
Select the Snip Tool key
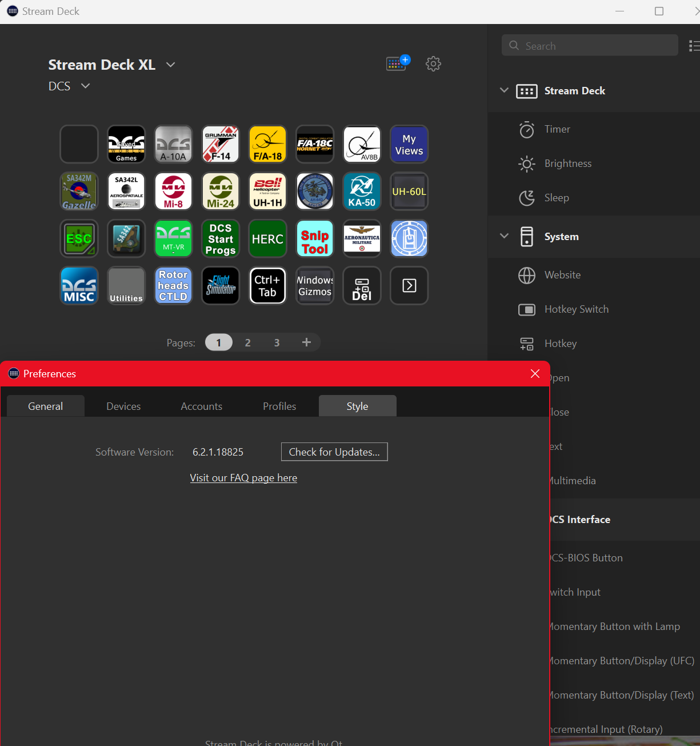tap(315, 238)
